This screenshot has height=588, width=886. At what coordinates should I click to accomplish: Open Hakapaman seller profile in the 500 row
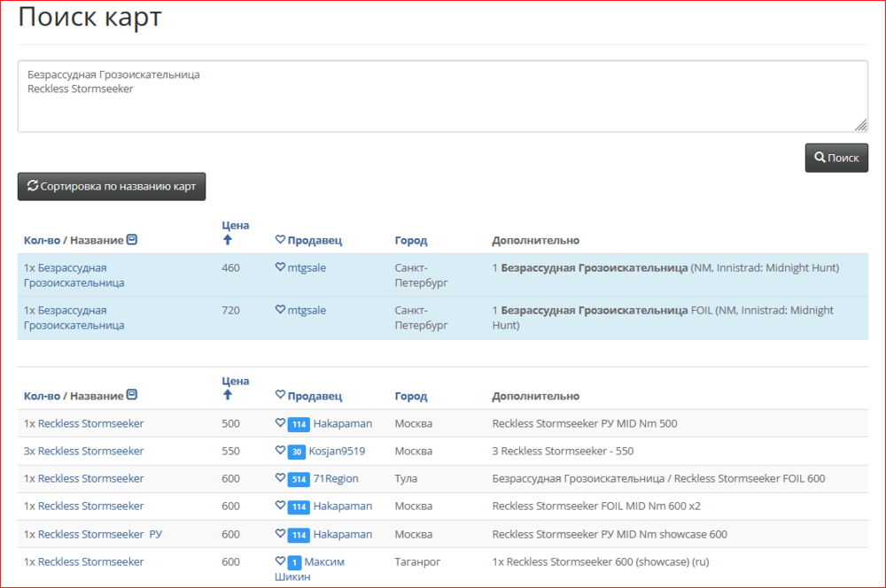point(342,423)
